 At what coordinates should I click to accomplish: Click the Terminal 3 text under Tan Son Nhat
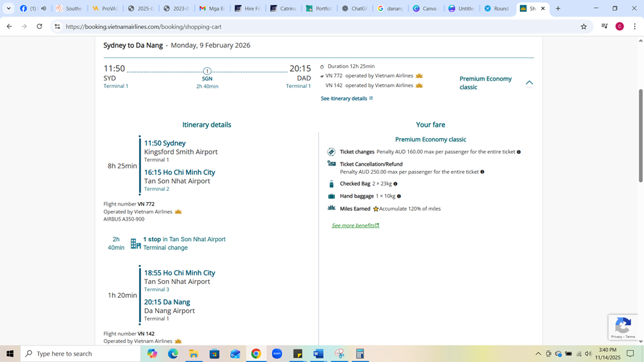tap(157, 290)
